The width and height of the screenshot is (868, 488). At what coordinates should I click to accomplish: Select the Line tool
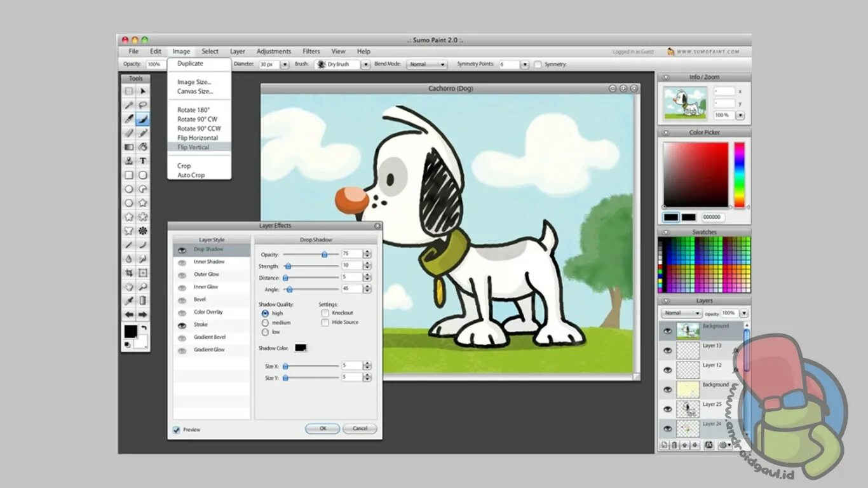click(x=129, y=245)
